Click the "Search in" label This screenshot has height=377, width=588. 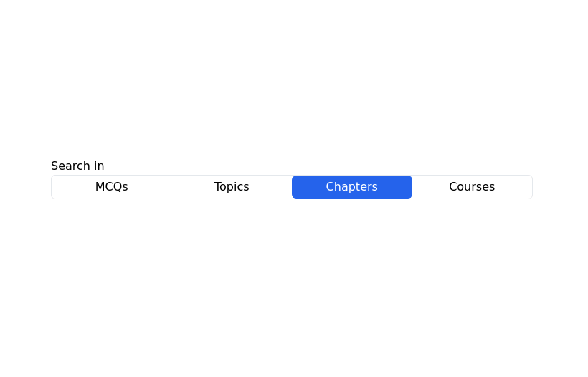coord(77,166)
